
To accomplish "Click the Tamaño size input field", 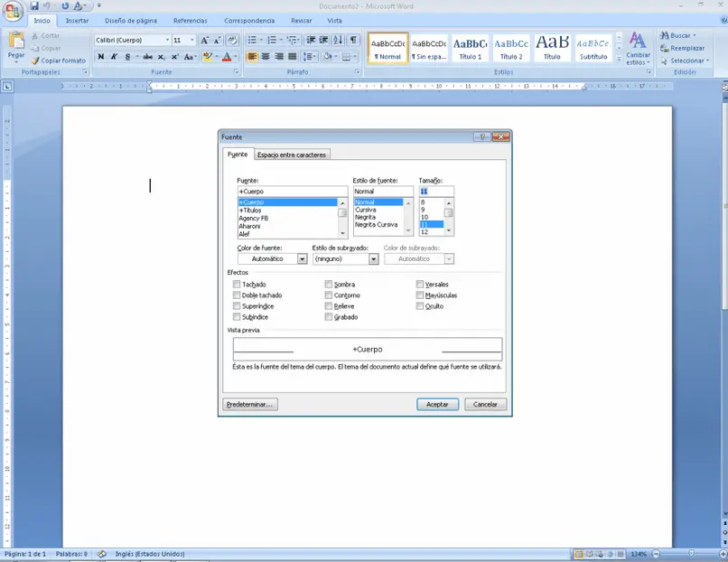I will (x=436, y=192).
